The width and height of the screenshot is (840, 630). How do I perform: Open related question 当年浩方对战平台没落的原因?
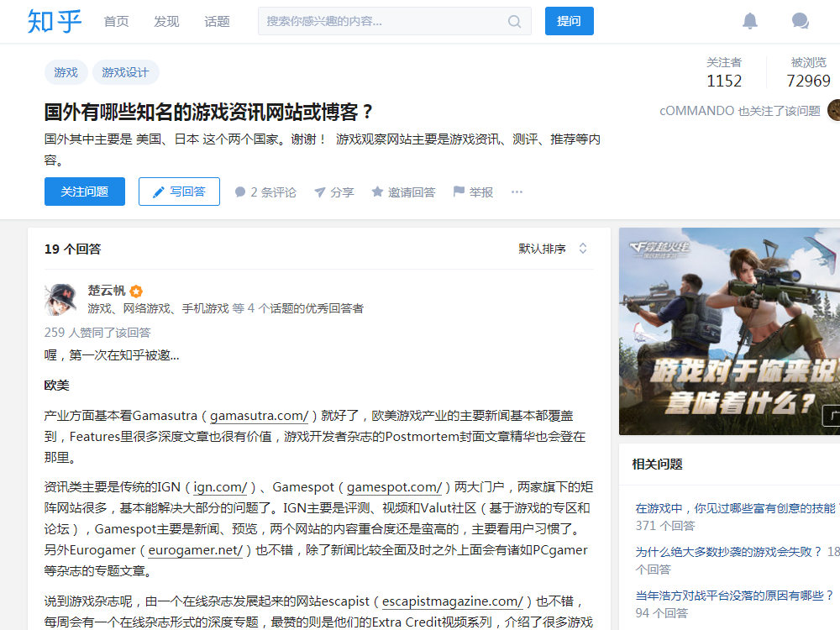tap(735, 596)
